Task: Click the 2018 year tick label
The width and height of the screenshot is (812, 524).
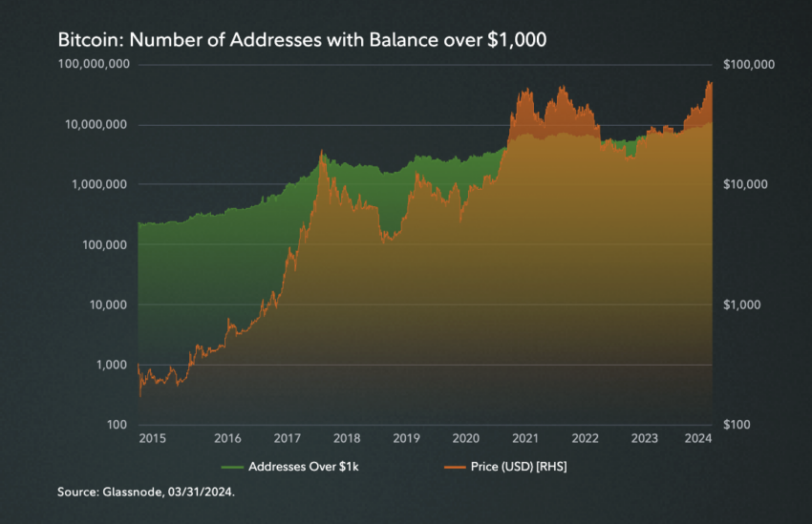Action: [347, 438]
